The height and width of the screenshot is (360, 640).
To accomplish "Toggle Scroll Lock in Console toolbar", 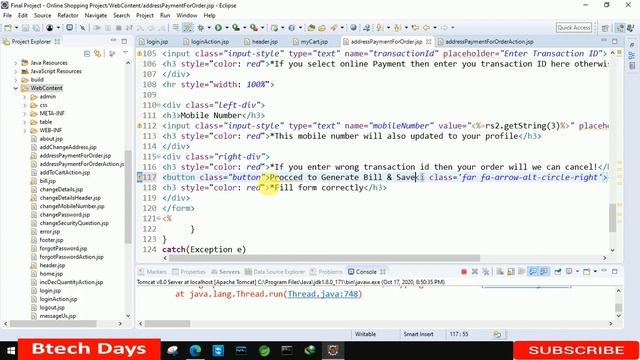I will (x=511, y=271).
